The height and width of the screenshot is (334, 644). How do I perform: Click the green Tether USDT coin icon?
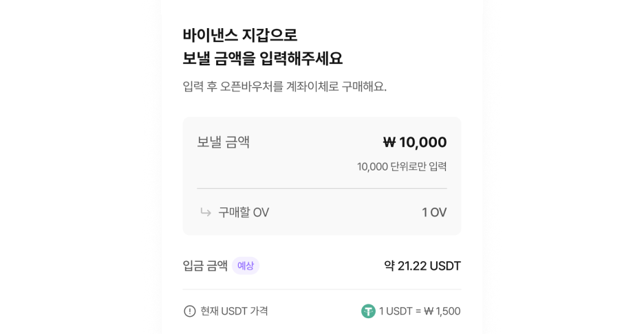point(369,311)
